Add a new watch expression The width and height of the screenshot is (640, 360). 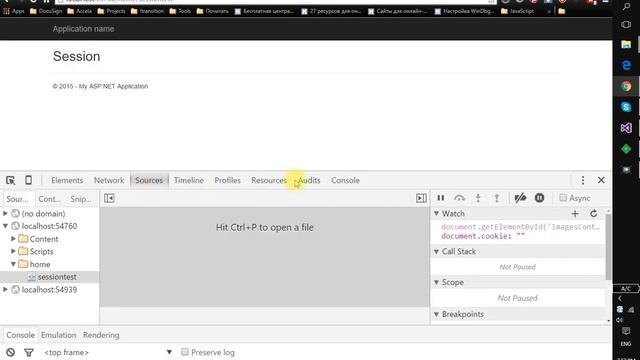pos(575,213)
